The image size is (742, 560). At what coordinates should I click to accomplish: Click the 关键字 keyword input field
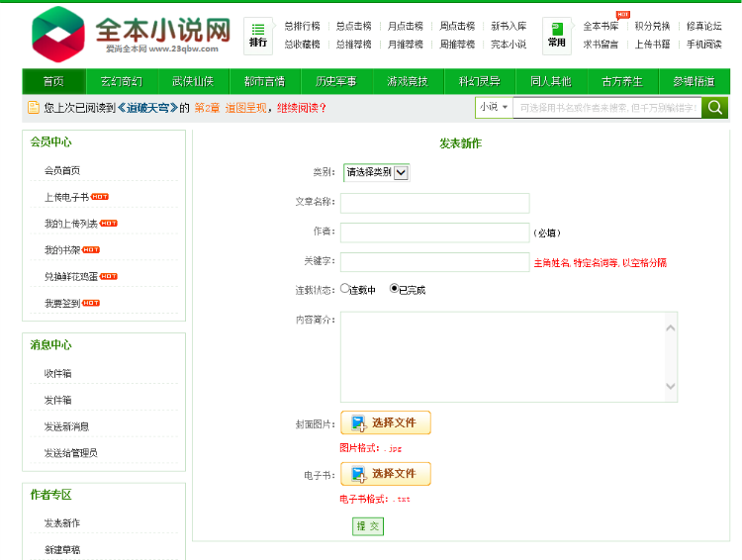pyautogui.click(x=434, y=262)
